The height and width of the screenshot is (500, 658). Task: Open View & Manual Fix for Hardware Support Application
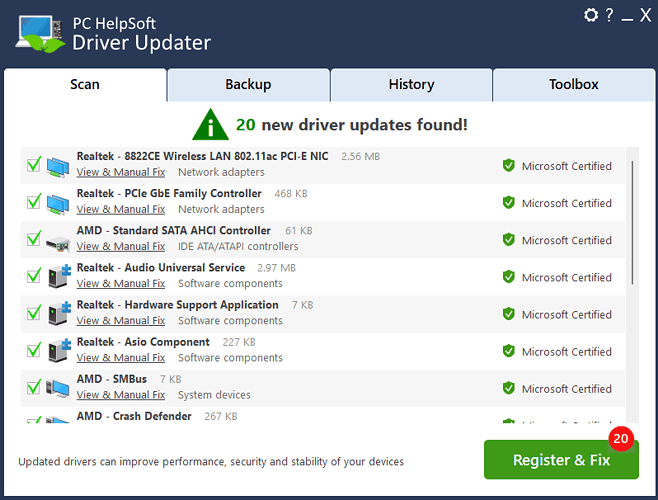tap(121, 321)
